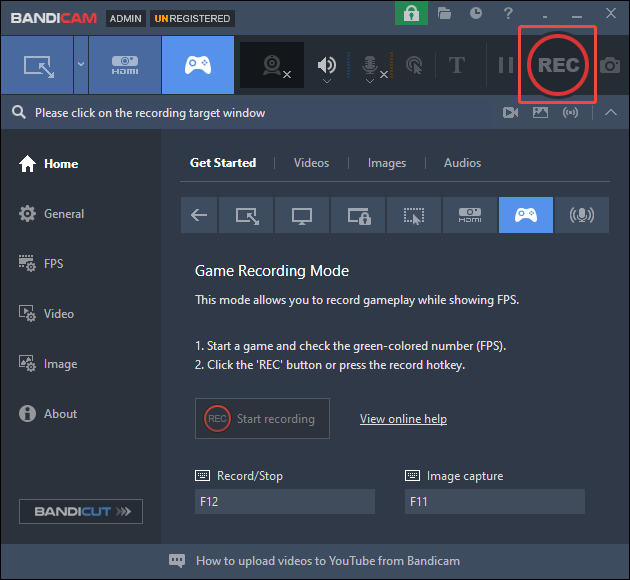
Task: Toggle microphone recording
Action: coord(370,65)
